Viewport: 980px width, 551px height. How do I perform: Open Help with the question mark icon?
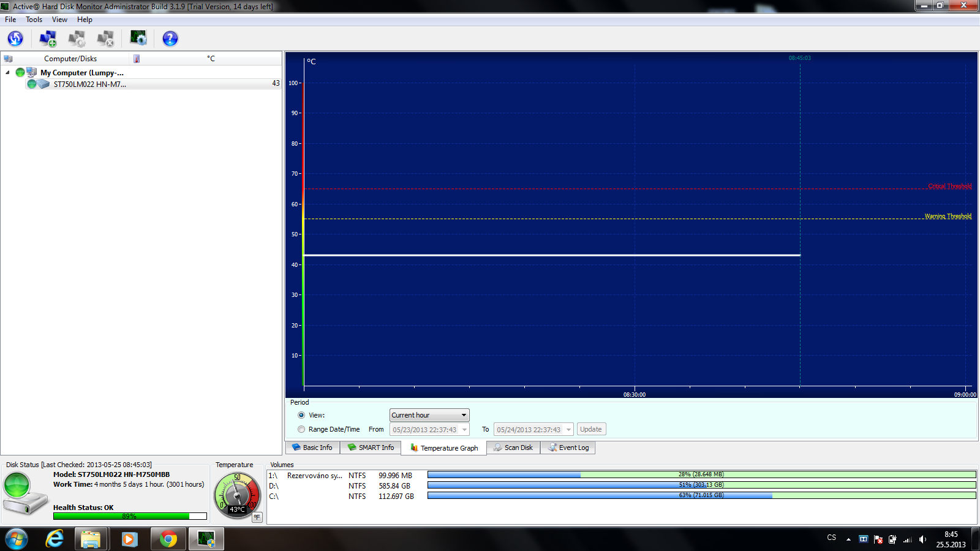tap(170, 39)
